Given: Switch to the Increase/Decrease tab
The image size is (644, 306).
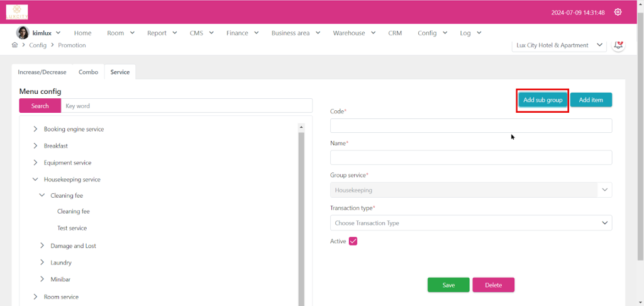Looking at the screenshot, I should [x=42, y=72].
